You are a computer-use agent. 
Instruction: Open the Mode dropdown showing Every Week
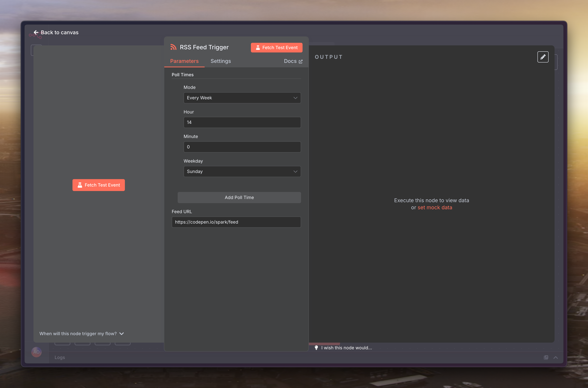pyautogui.click(x=242, y=98)
